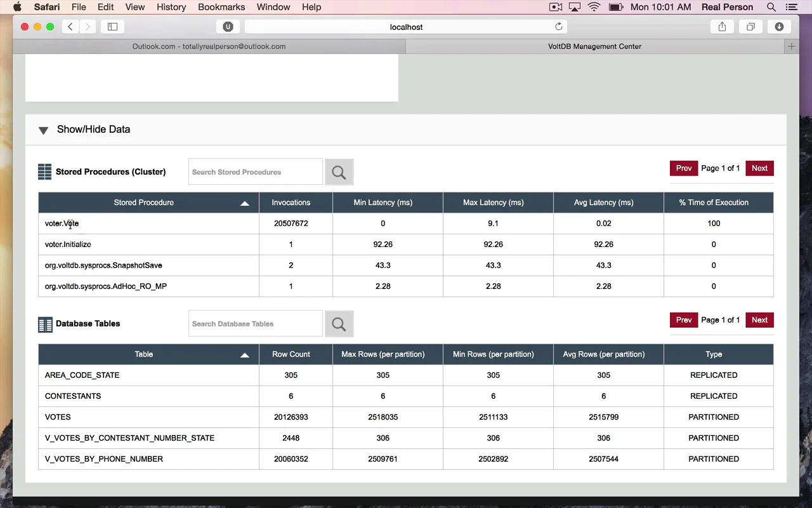This screenshot has height=508, width=812.
Task: Open AirPlay display menu
Action: click(x=575, y=7)
